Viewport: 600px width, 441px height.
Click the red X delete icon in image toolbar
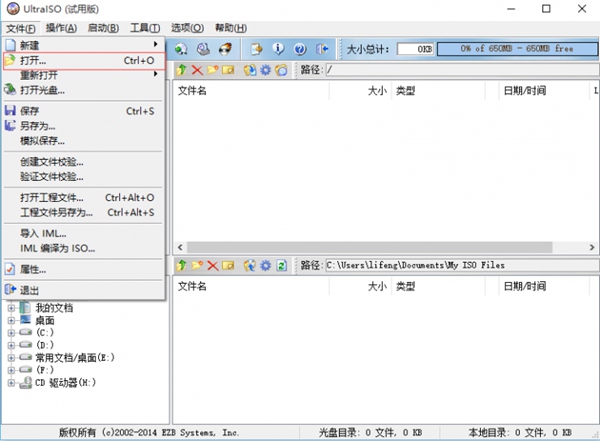(x=197, y=70)
